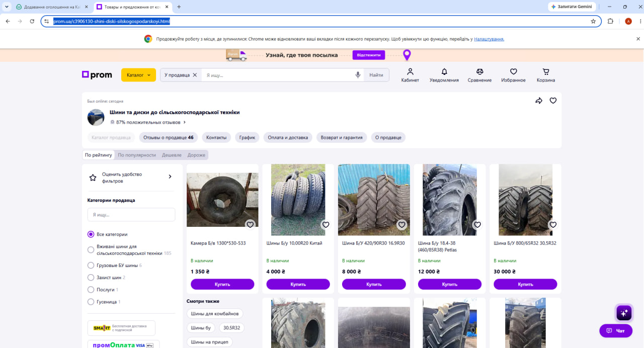Favorite the Шины Б/у 10.00R20 Китай listing
Viewport: 644px width, 348px height.
click(x=326, y=225)
